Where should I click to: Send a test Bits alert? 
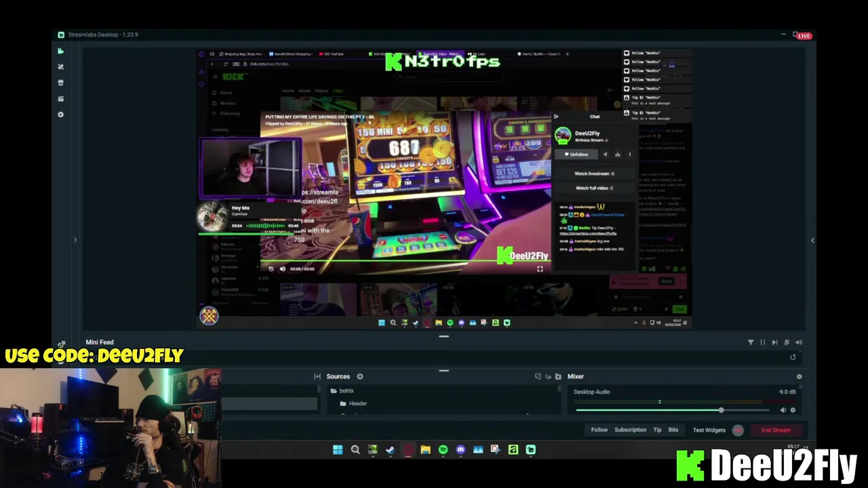click(x=673, y=430)
